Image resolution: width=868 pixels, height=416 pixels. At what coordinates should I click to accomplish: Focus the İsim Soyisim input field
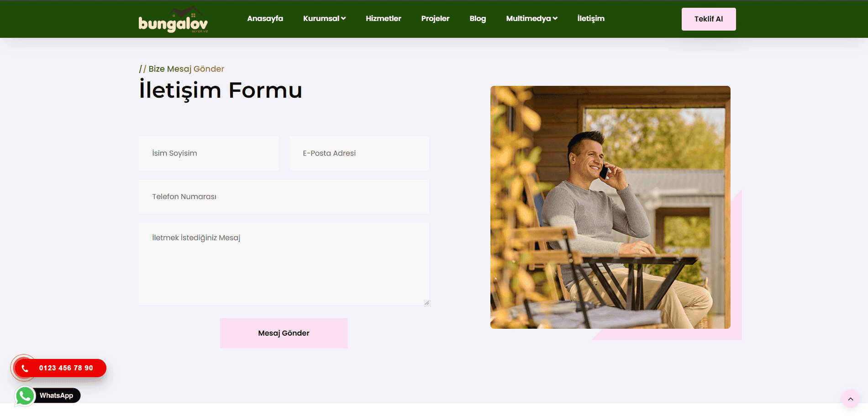(209, 153)
